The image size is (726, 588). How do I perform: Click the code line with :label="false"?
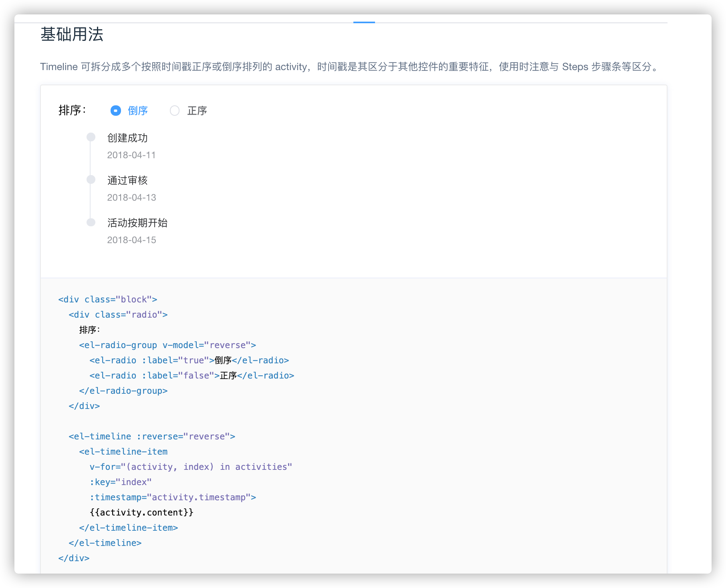click(x=192, y=375)
